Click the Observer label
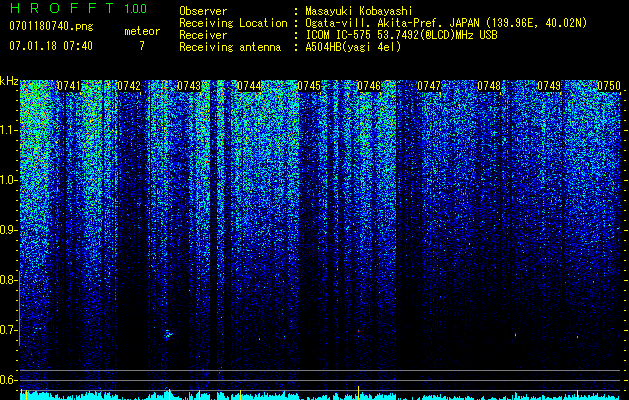Screen dimensions: 629x400 [203, 11]
